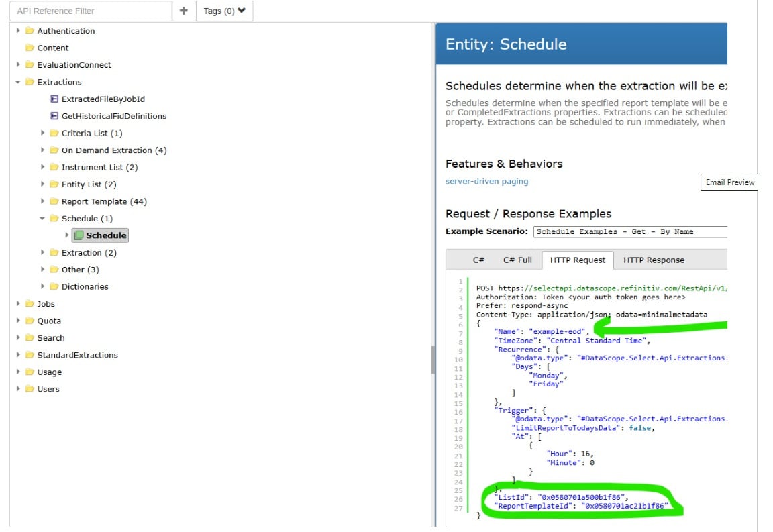The width and height of the screenshot is (773, 532).
Task: Switch to the C# Full tab
Action: 517,260
